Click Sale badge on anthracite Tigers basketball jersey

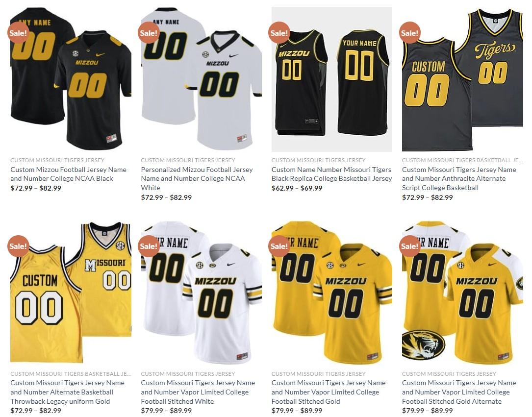point(410,33)
